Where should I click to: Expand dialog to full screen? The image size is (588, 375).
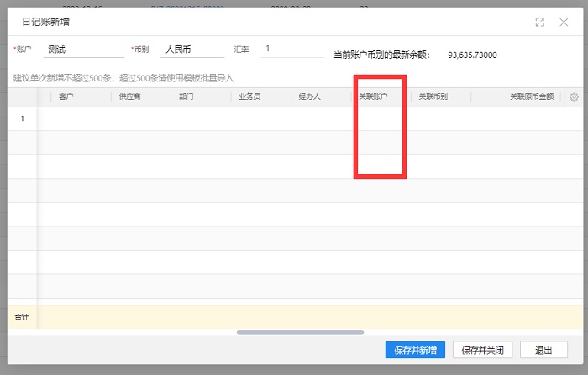(x=540, y=23)
